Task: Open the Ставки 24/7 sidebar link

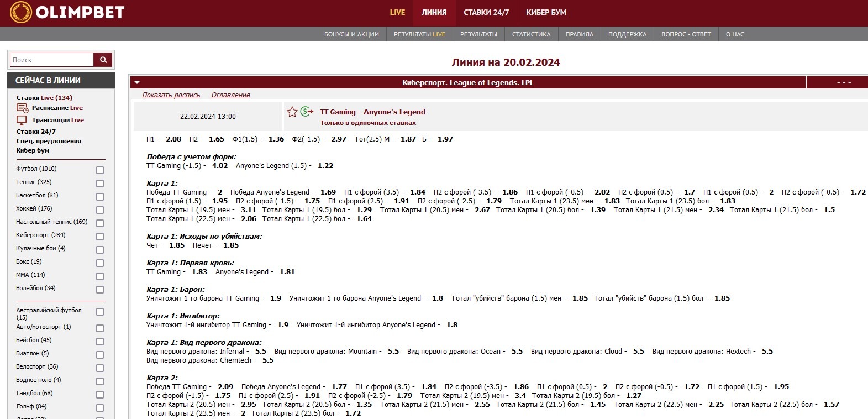Action: pos(36,132)
